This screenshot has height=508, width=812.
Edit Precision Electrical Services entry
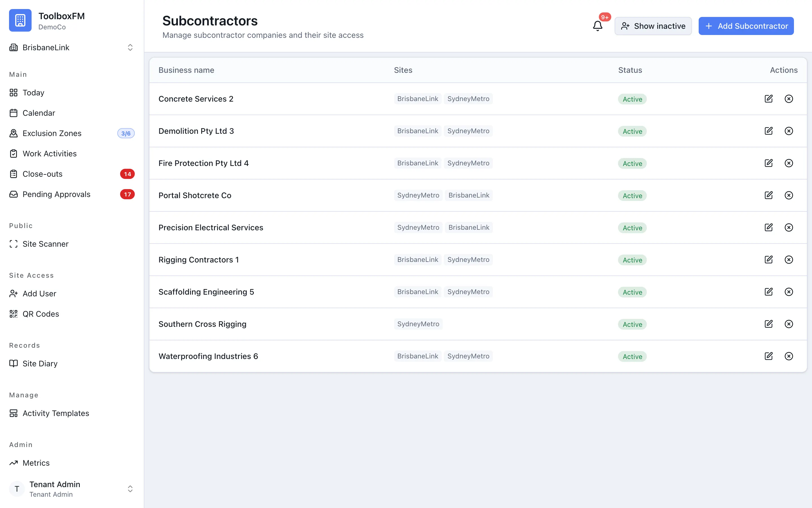[768, 227]
